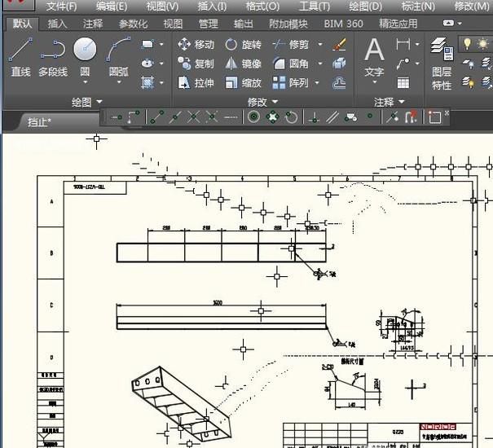Click the eraser icon in Modify panel
Image resolution: width=493 pixels, height=448 pixels.
point(340,44)
